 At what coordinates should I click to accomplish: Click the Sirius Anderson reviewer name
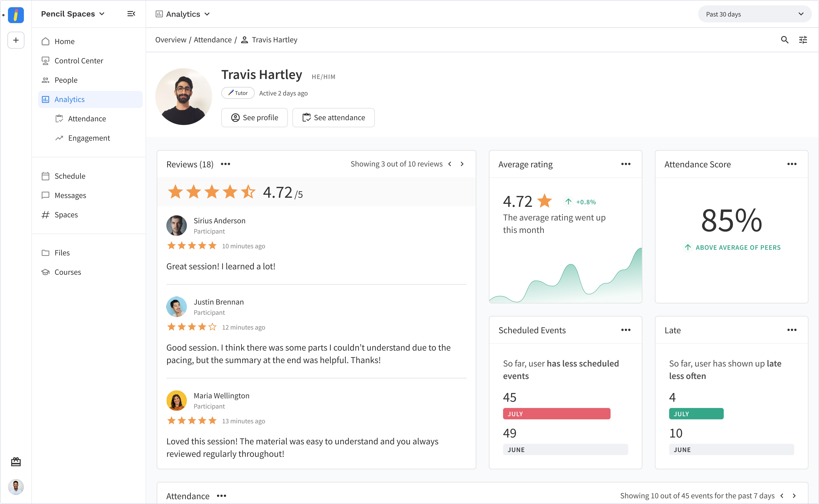click(220, 221)
